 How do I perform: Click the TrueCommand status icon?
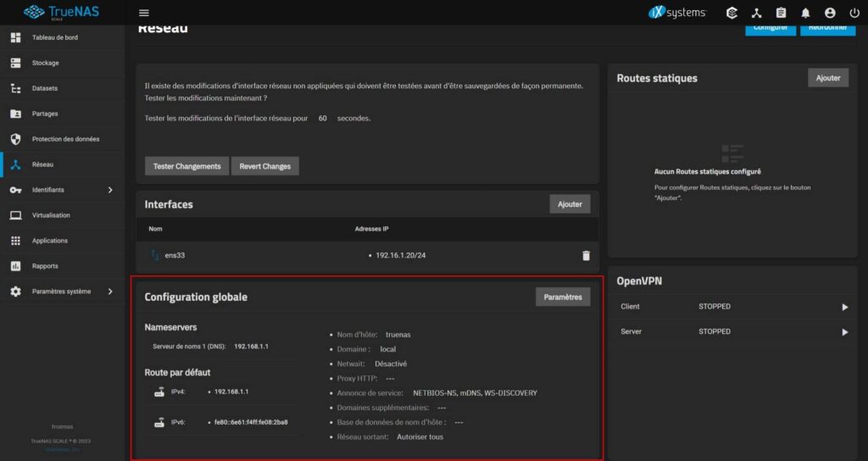point(732,13)
